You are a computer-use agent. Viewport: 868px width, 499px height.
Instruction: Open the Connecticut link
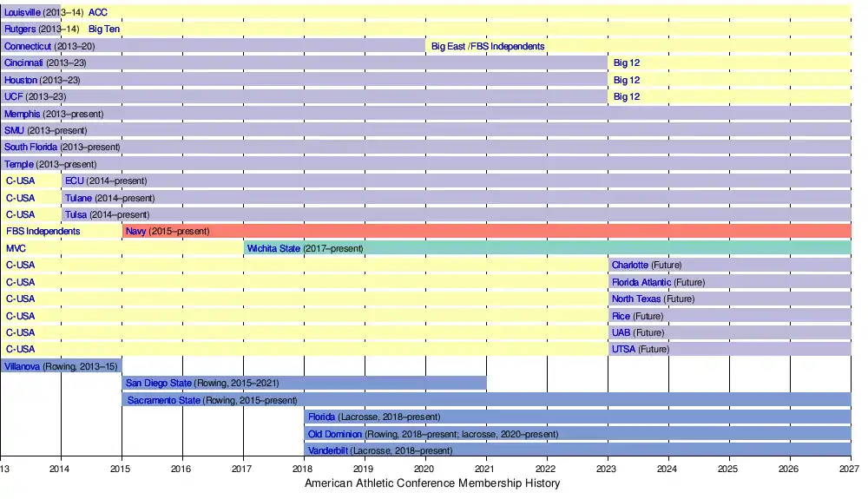pyautogui.click(x=28, y=47)
